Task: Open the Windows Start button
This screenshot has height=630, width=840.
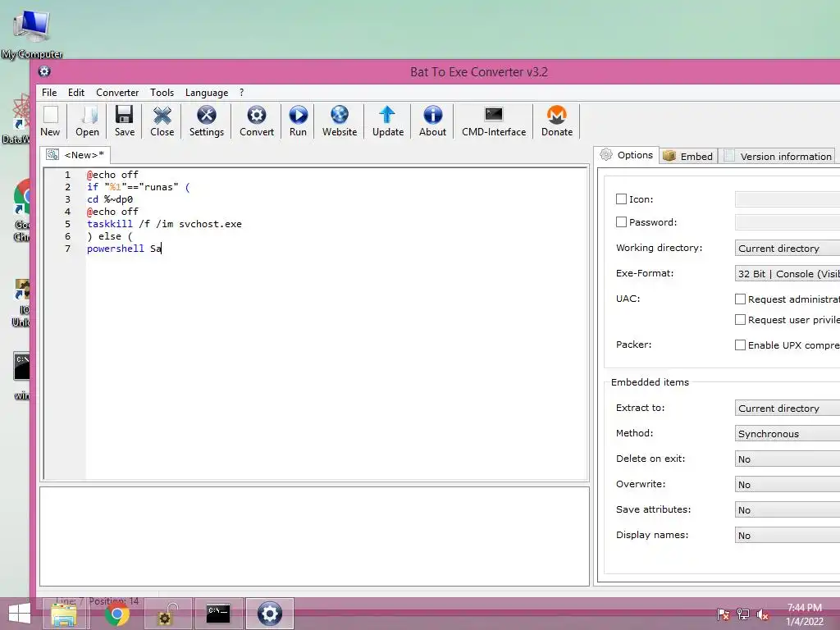Action: [x=20, y=614]
